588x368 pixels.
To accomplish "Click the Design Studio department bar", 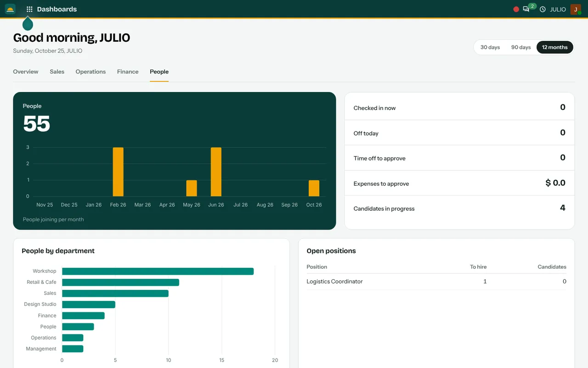I will 89,305.
